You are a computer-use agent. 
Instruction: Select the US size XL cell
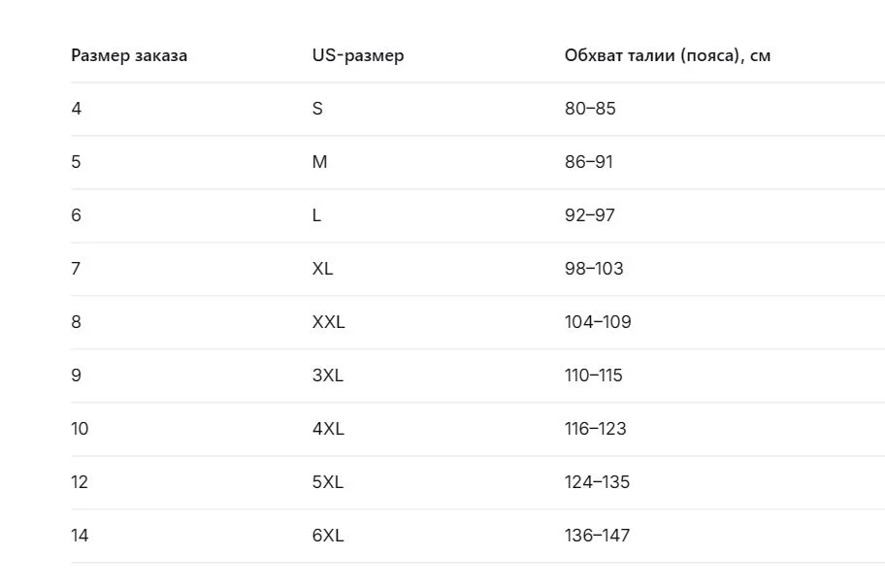click(322, 269)
